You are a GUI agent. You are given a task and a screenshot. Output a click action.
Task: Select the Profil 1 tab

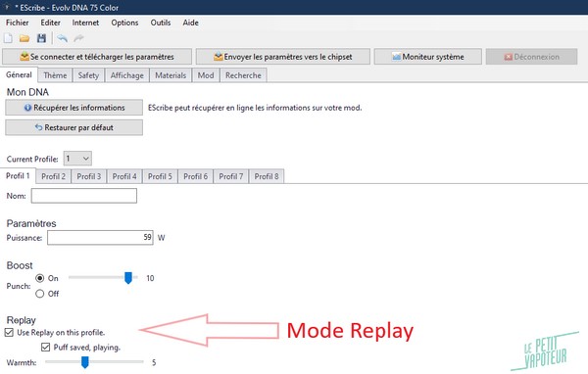point(18,176)
